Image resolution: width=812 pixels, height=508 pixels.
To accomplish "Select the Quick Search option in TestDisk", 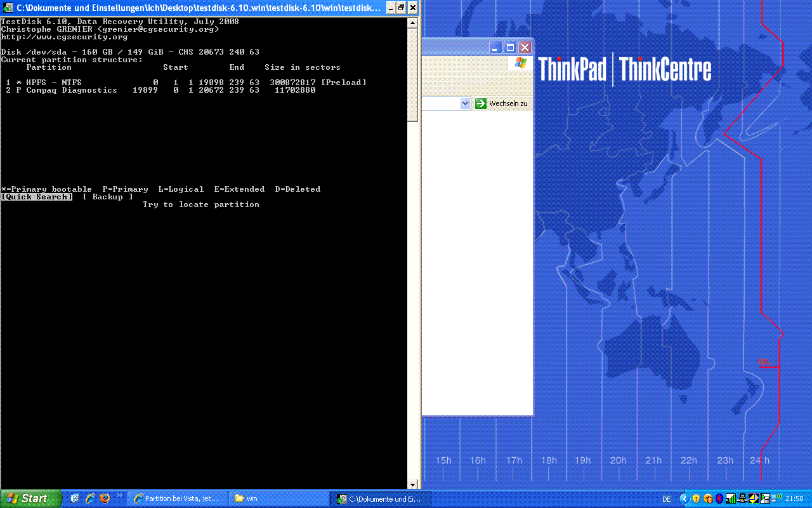I will click(37, 197).
